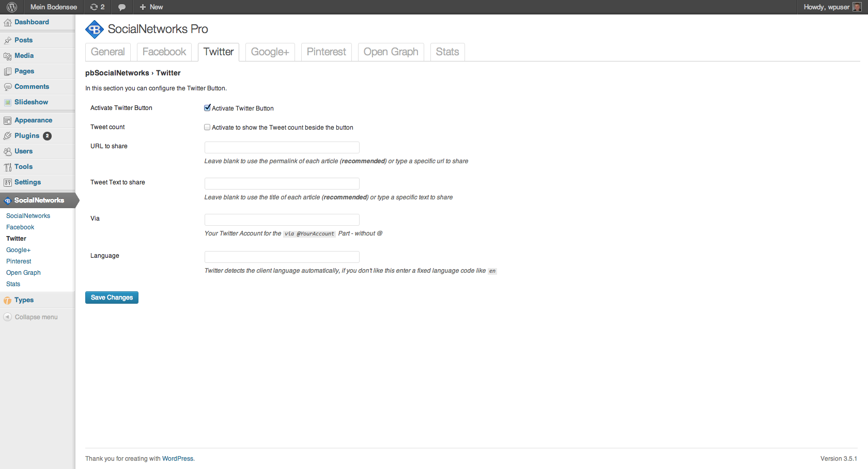Select the Twitter tab
The width and height of the screenshot is (868, 469).
(x=219, y=52)
